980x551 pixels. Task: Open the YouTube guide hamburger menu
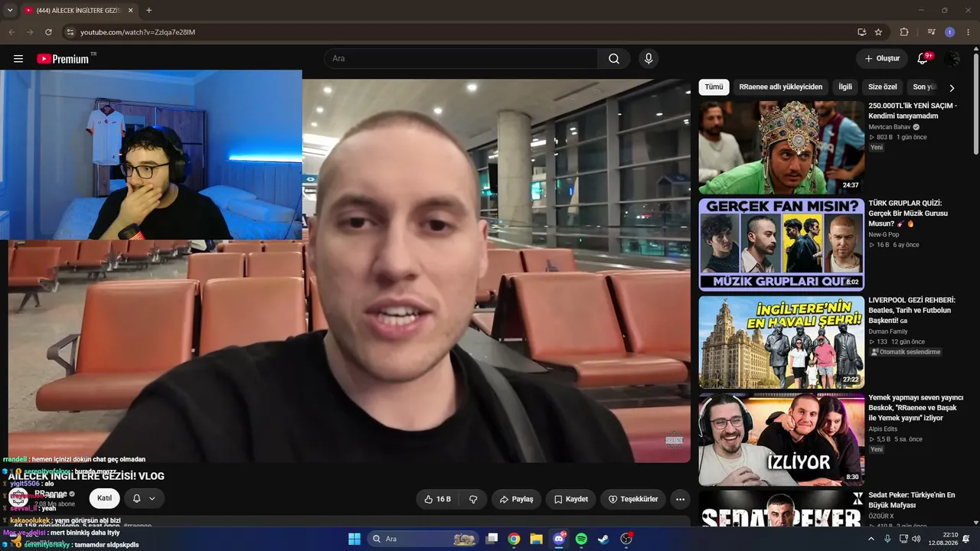coord(18,59)
